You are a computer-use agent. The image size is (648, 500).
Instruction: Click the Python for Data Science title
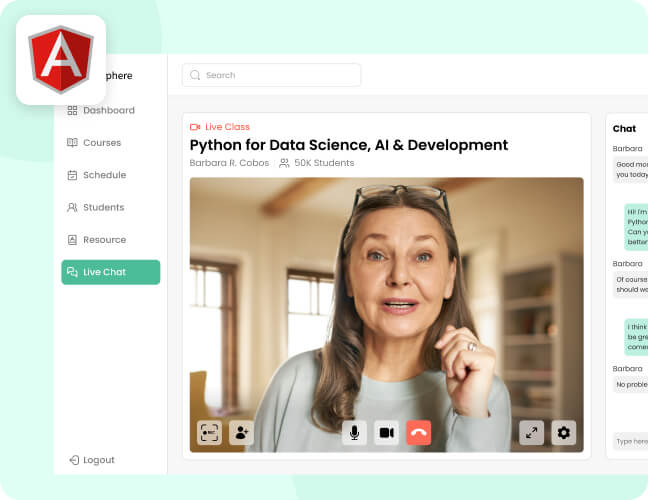click(x=349, y=145)
